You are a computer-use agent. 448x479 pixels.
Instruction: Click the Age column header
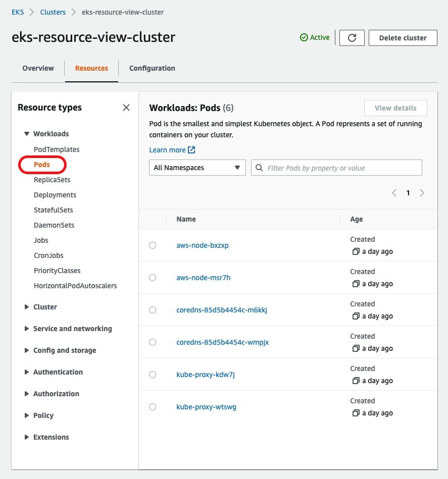356,220
